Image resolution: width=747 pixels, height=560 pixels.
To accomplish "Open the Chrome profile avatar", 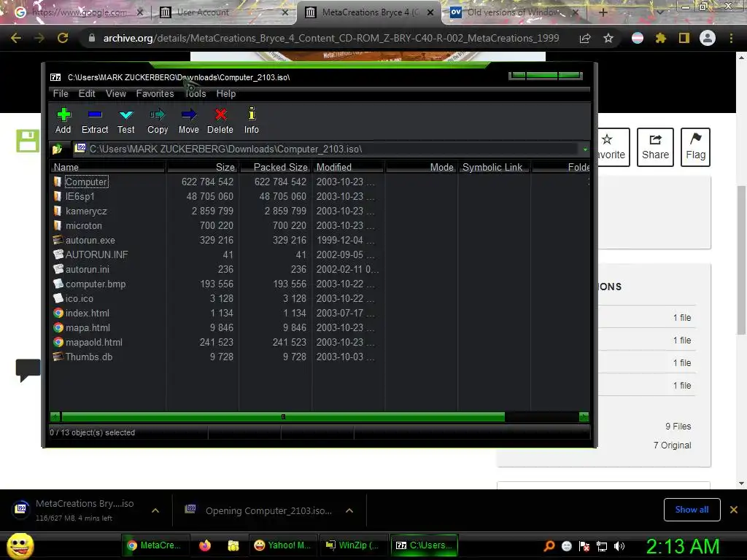I will click(708, 38).
